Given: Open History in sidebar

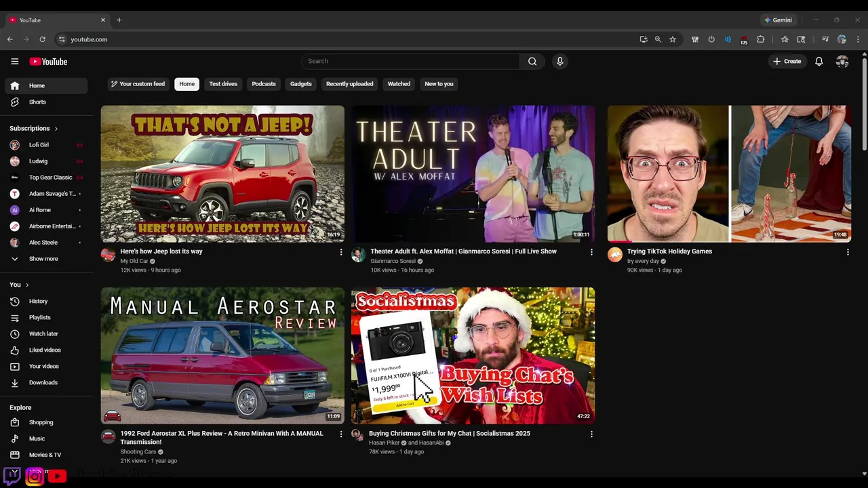Looking at the screenshot, I should [46, 301].
